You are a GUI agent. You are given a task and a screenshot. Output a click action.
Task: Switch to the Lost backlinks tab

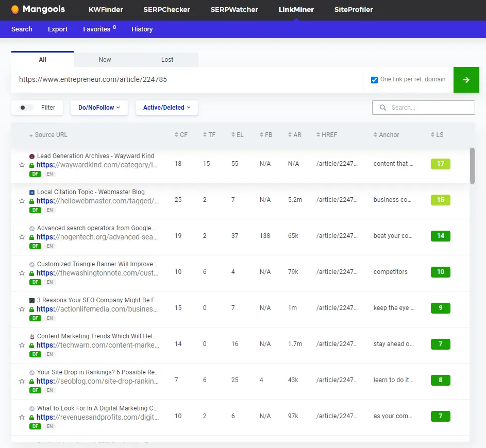tap(167, 59)
